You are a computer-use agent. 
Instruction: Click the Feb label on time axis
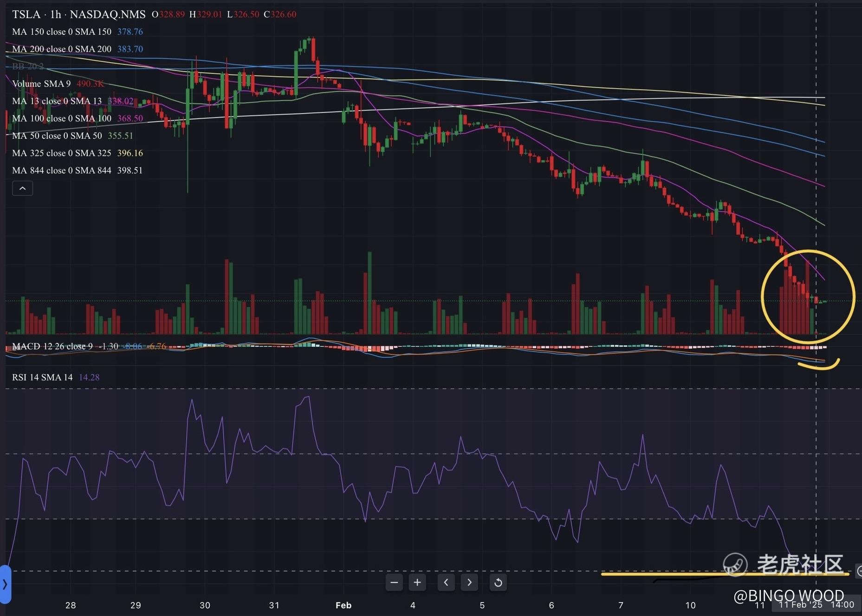click(344, 605)
